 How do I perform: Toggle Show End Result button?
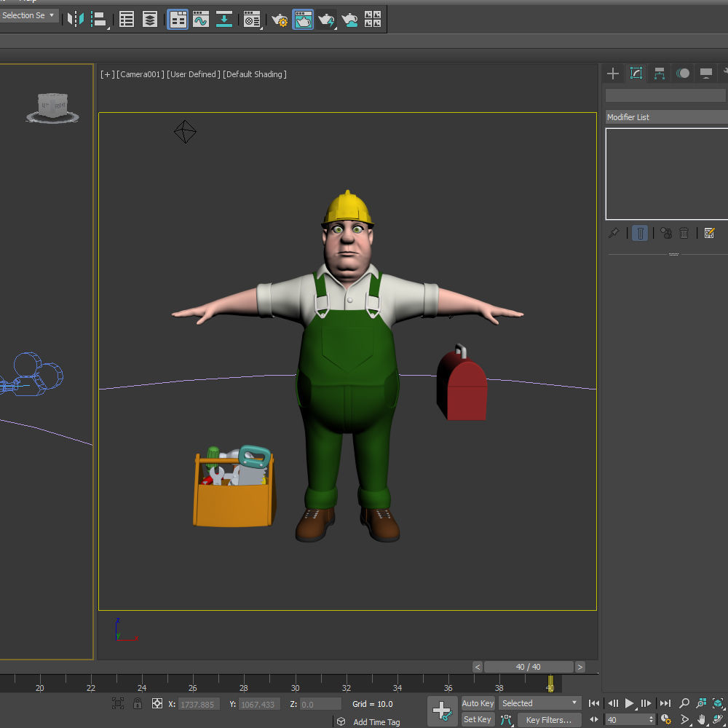tap(640, 233)
